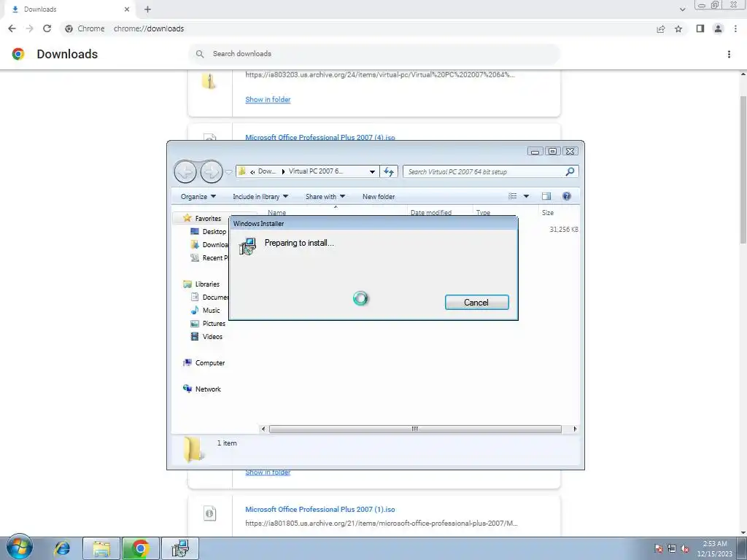Click the Action Center flag tray icon
Viewport: 747px width, 560px height.
click(659, 548)
